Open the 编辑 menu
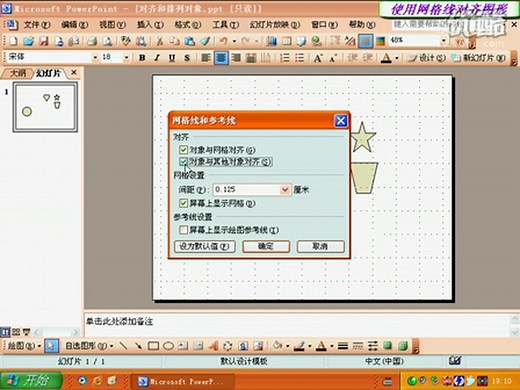The width and height of the screenshot is (520, 390). pyautogui.click(x=74, y=25)
